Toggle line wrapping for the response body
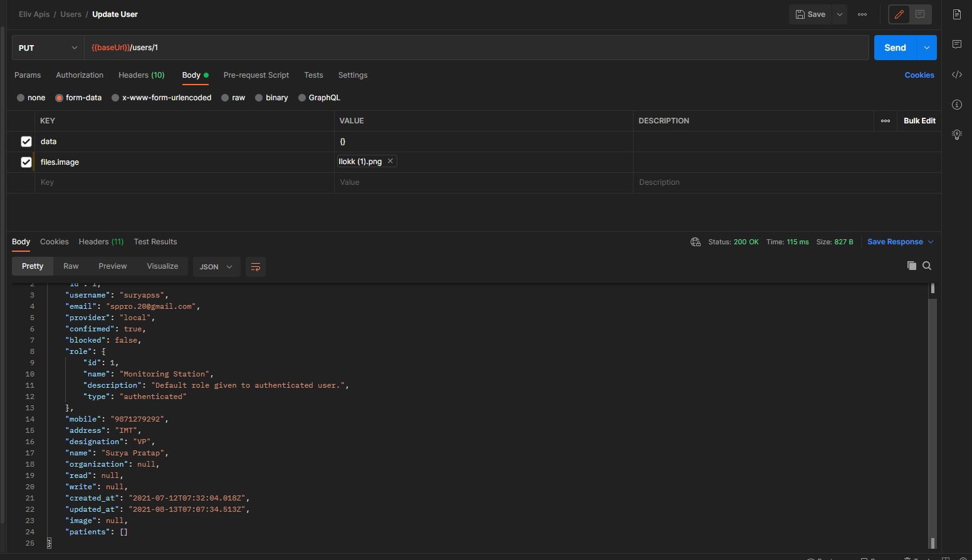This screenshot has width=972, height=560. coord(255,266)
